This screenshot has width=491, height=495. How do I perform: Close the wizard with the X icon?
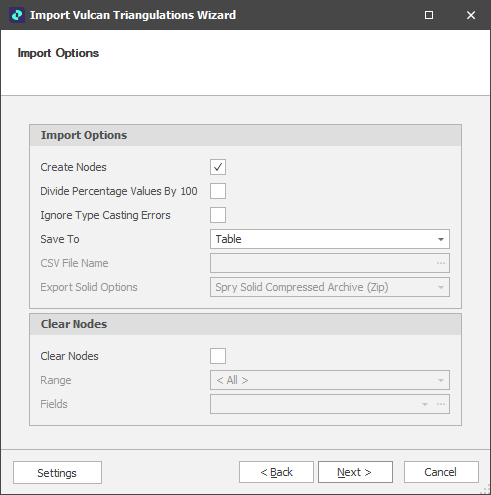(471, 15)
